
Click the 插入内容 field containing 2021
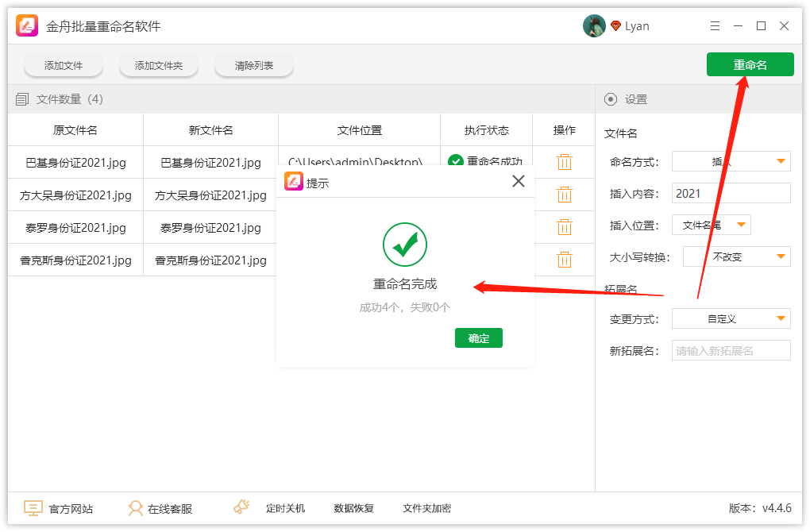click(730, 192)
